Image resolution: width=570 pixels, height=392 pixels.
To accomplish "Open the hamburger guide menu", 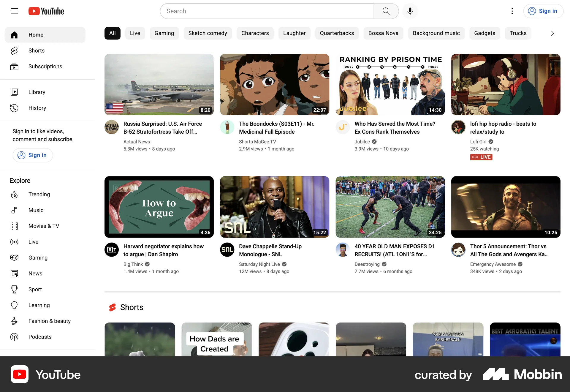I will pyautogui.click(x=14, y=11).
